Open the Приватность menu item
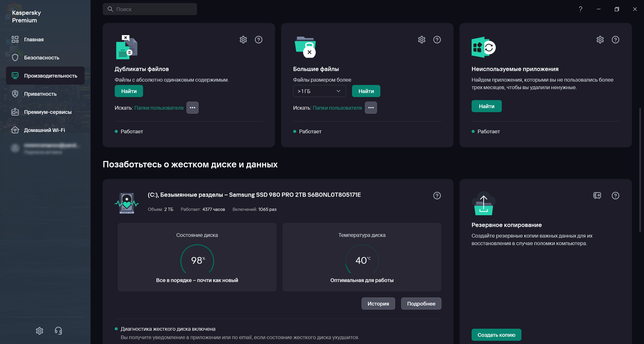Image resolution: width=644 pixels, height=344 pixels. pos(40,94)
